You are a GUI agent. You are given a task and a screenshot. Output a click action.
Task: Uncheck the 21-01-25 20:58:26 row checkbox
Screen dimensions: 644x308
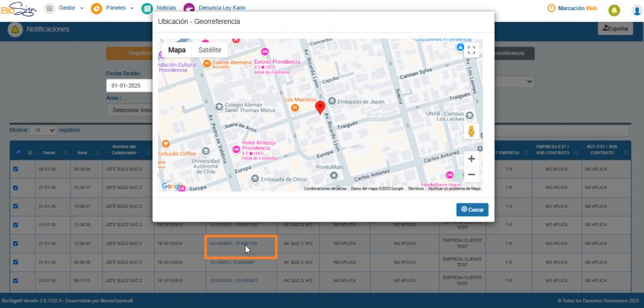(x=16, y=262)
